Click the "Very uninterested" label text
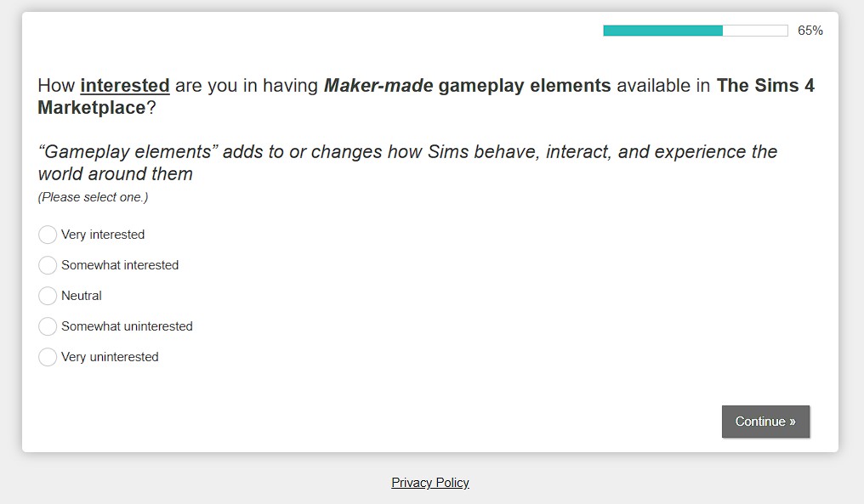Image resolution: width=864 pixels, height=504 pixels. pos(111,357)
